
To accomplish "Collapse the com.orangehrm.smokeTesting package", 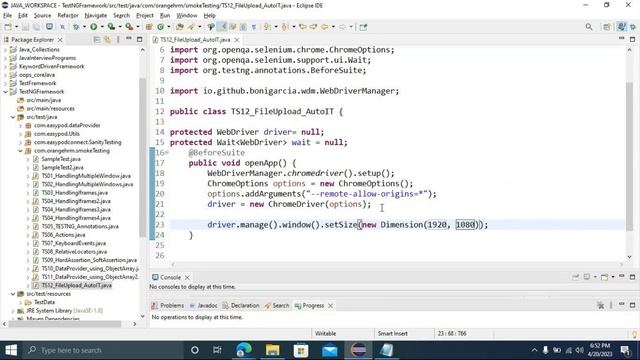I will pos(20,151).
